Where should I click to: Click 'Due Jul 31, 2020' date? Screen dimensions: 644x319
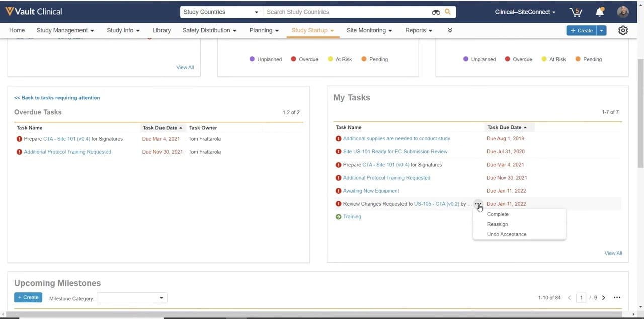tap(506, 151)
